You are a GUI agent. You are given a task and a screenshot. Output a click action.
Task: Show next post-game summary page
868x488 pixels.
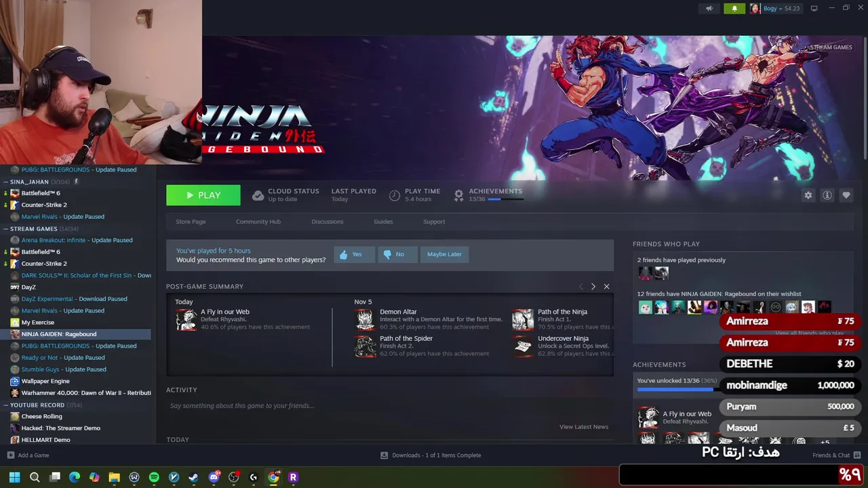coord(593,287)
